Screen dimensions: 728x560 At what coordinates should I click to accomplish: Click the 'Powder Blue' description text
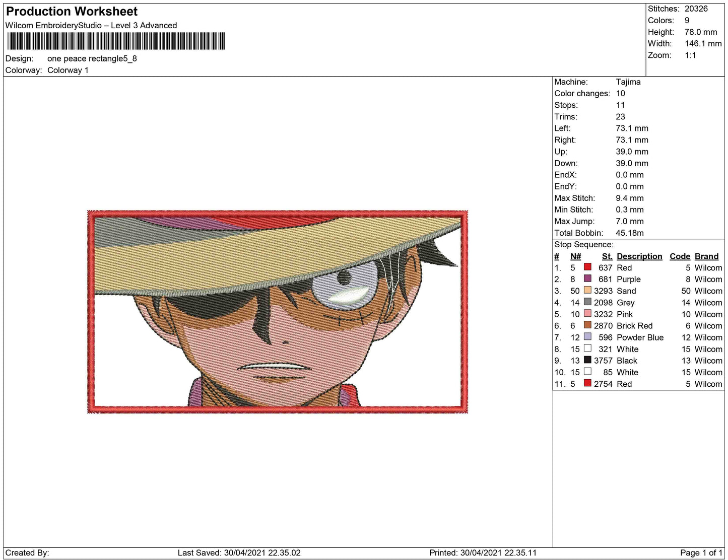point(640,337)
